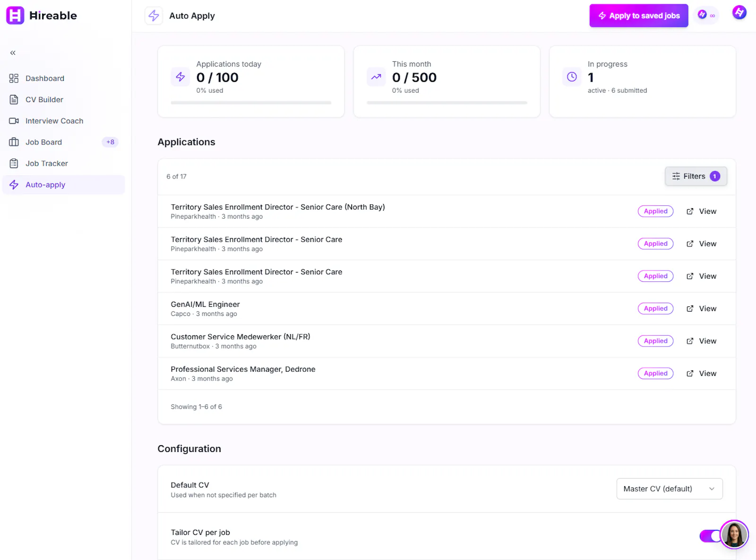Click Applied badge on GenAI/ML Engineer row
The width and height of the screenshot is (756, 560).
pyautogui.click(x=655, y=309)
